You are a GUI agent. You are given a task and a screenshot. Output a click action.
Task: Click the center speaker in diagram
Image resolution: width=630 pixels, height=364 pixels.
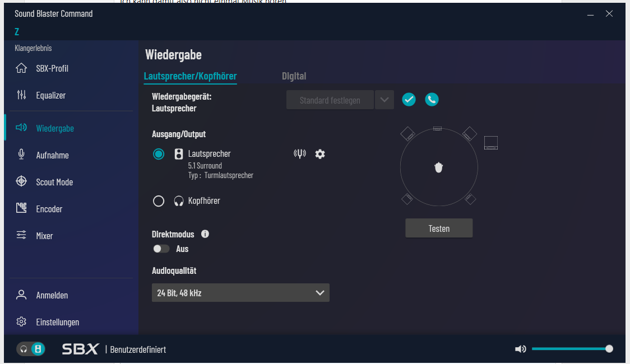pos(438,128)
